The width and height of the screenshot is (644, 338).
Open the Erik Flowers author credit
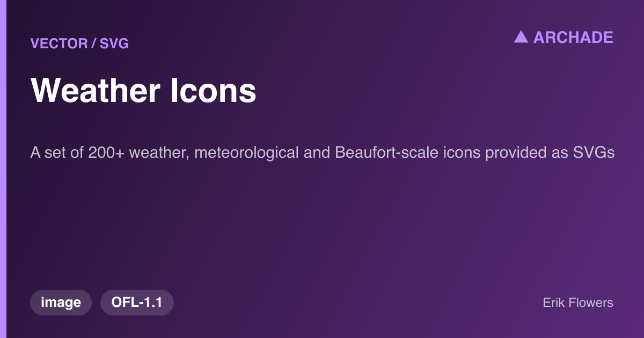(x=578, y=303)
